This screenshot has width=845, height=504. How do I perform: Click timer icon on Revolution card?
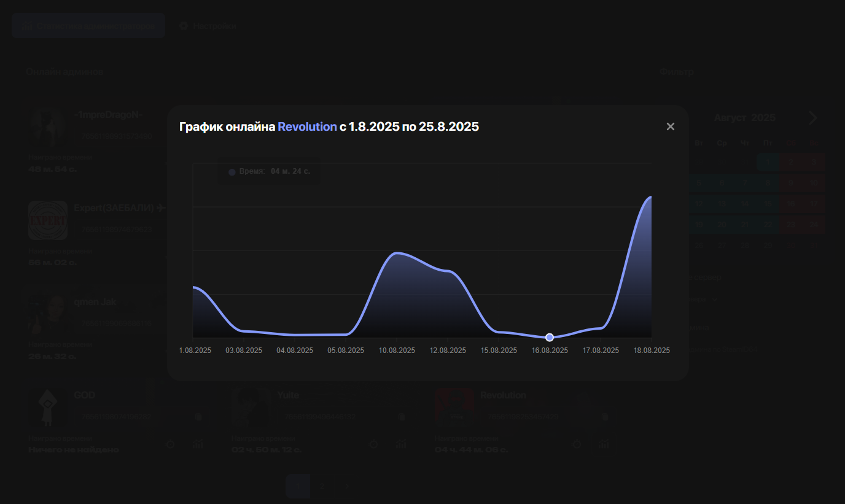[x=577, y=444]
